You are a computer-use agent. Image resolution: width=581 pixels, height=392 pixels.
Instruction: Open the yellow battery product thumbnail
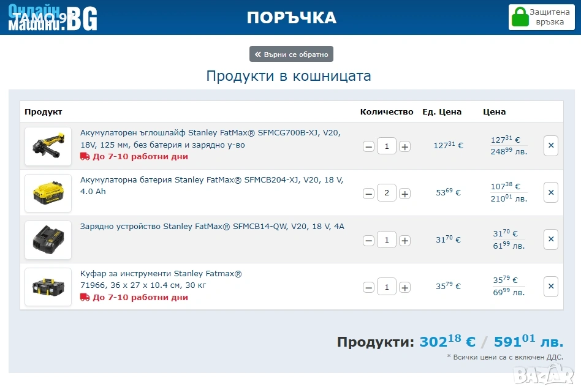tap(48, 193)
